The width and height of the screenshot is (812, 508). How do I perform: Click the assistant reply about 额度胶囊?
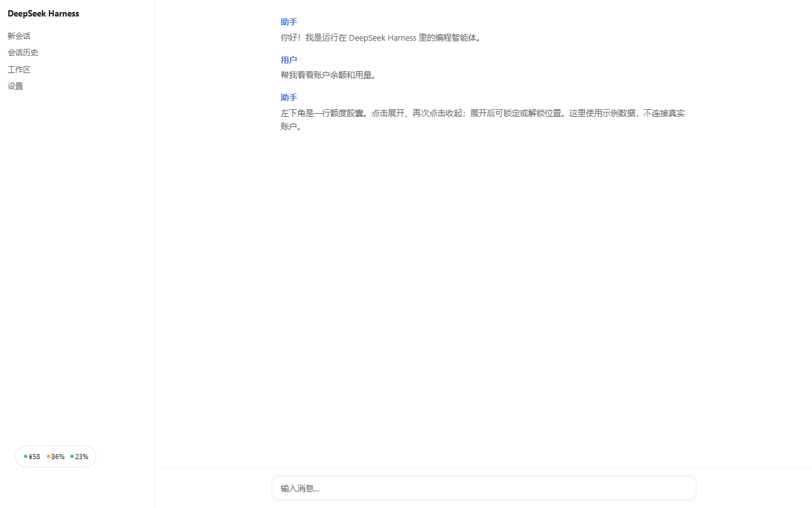(483, 120)
